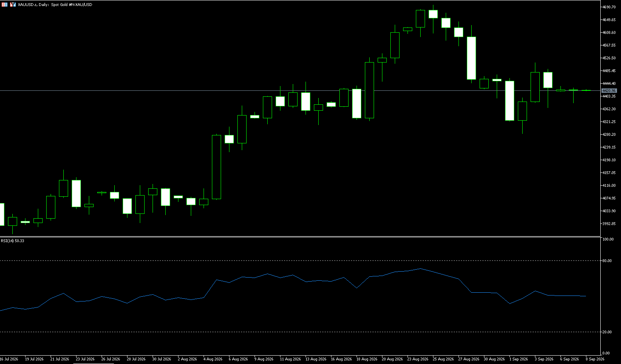
Task: Select the 16 Jul 2026 date label
Action: tap(9, 359)
